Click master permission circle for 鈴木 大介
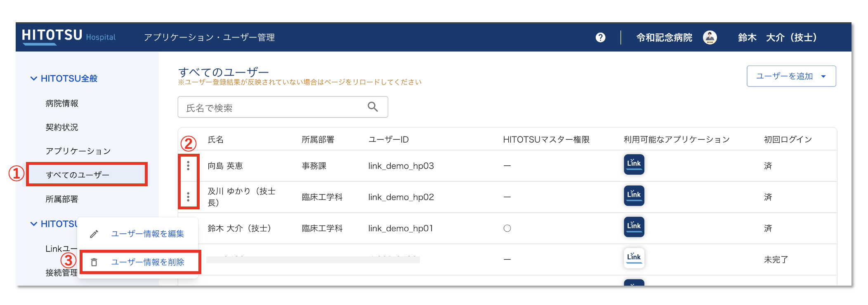 [507, 228]
